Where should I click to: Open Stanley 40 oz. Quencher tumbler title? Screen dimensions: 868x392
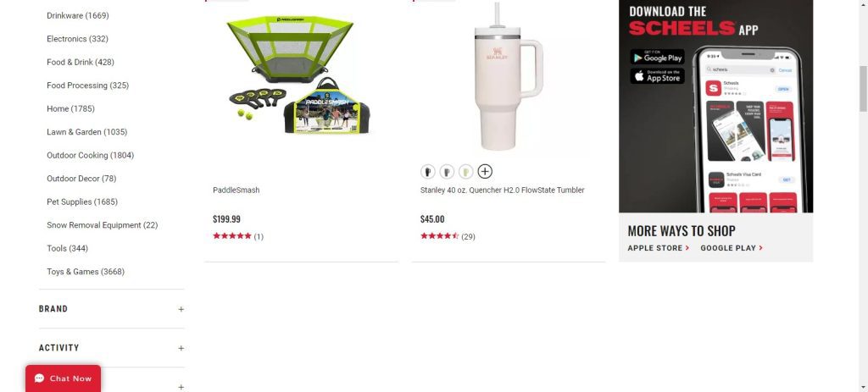click(x=502, y=190)
